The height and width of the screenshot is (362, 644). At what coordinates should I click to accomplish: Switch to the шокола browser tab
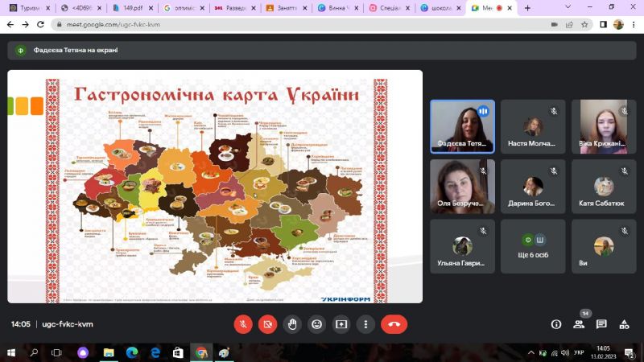pos(440,8)
